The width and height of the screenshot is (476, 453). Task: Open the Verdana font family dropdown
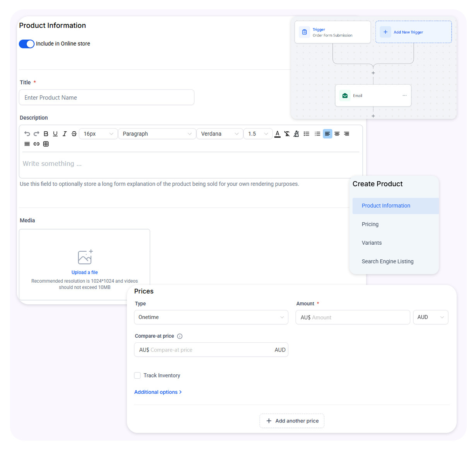click(219, 134)
